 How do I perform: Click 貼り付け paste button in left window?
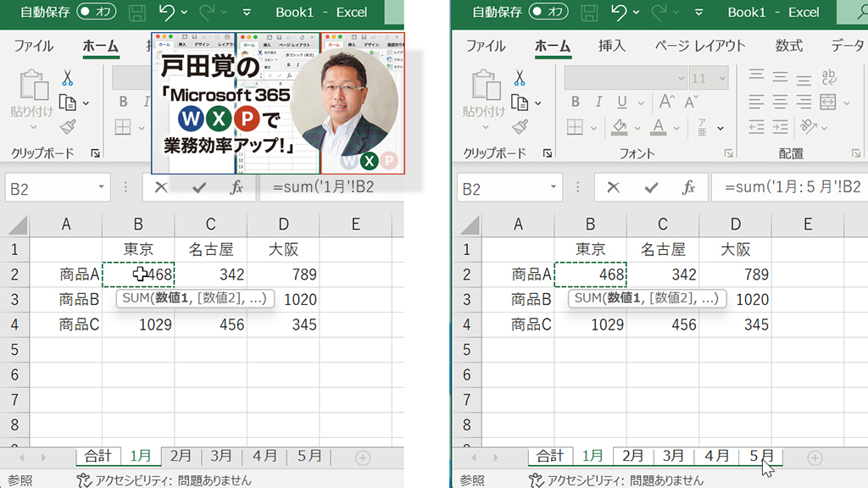tap(32, 100)
